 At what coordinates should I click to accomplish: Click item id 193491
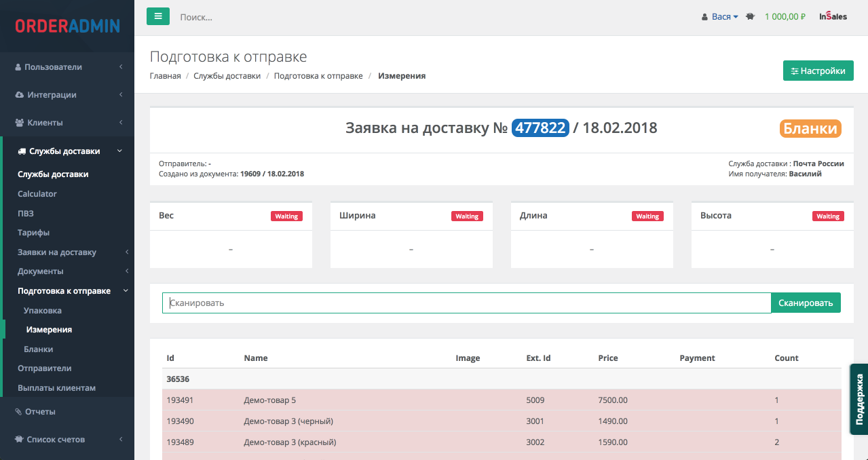[181, 400]
